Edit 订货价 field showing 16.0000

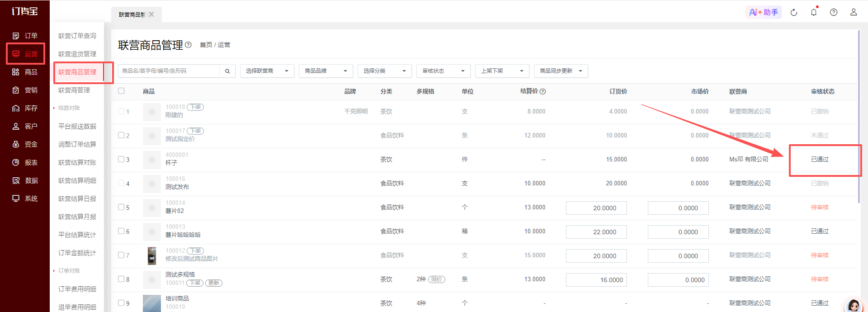[596, 280]
